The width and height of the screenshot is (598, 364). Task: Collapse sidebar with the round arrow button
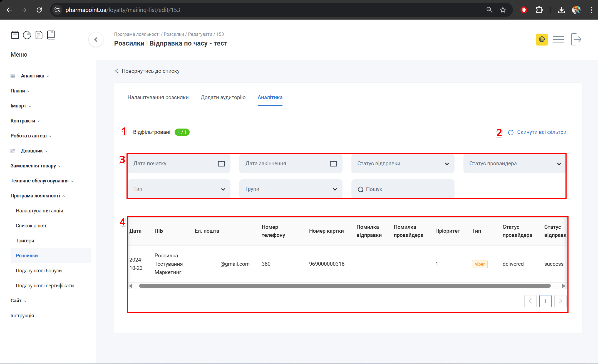click(96, 39)
